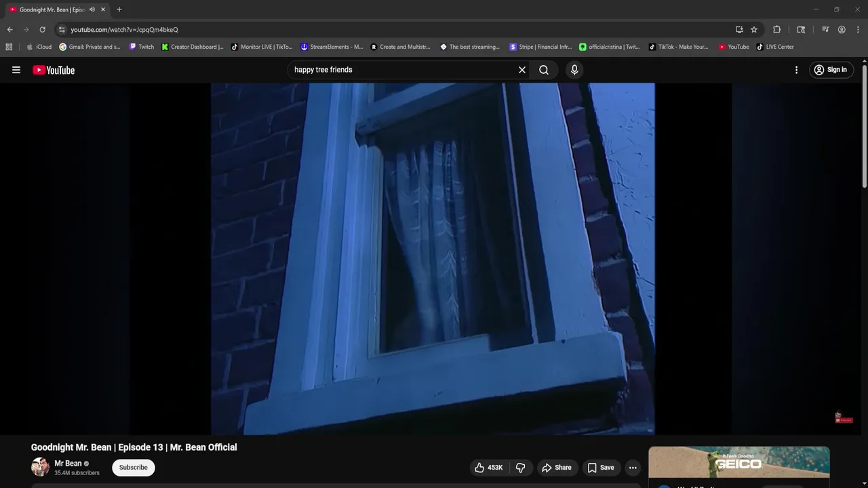Open the Creator Dashboard bookmark
The width and height of the screenshot is (868, 488).
(193, 47)
